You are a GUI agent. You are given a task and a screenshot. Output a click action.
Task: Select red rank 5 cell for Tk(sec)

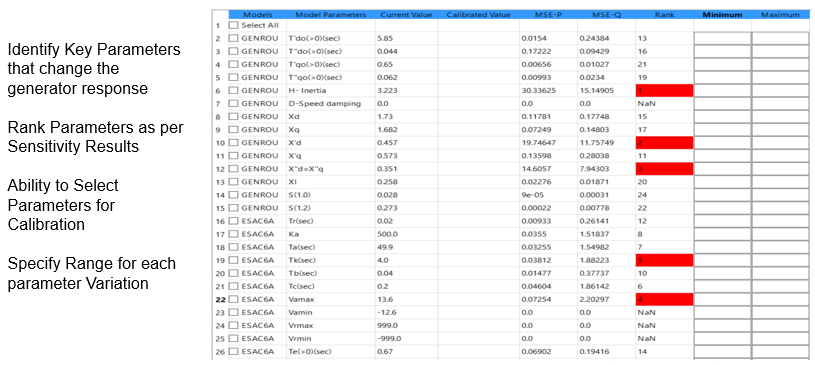[x=664, y=260]
